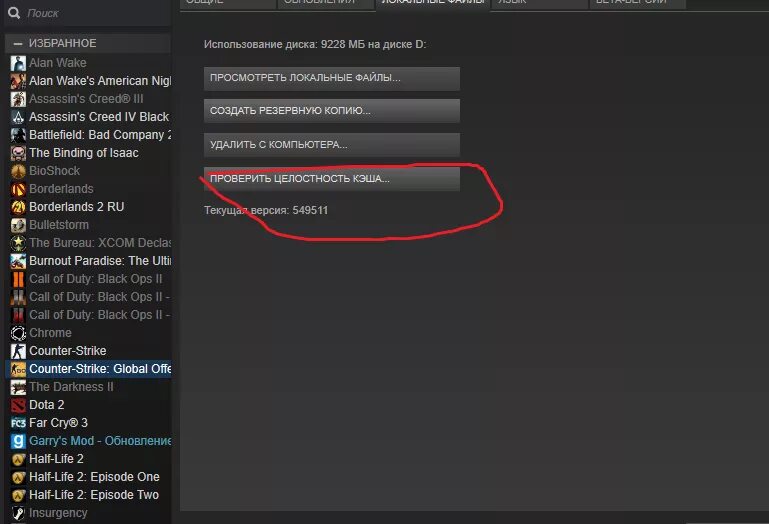Click the Insurgency game icon
769x524 pixels.
point(18,513)
